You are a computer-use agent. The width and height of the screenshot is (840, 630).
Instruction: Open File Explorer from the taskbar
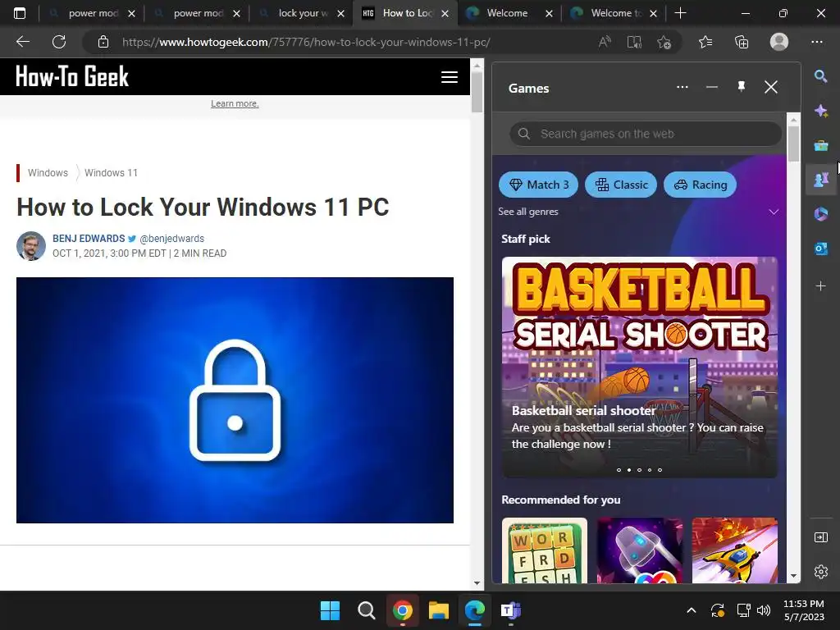point(438,610)
